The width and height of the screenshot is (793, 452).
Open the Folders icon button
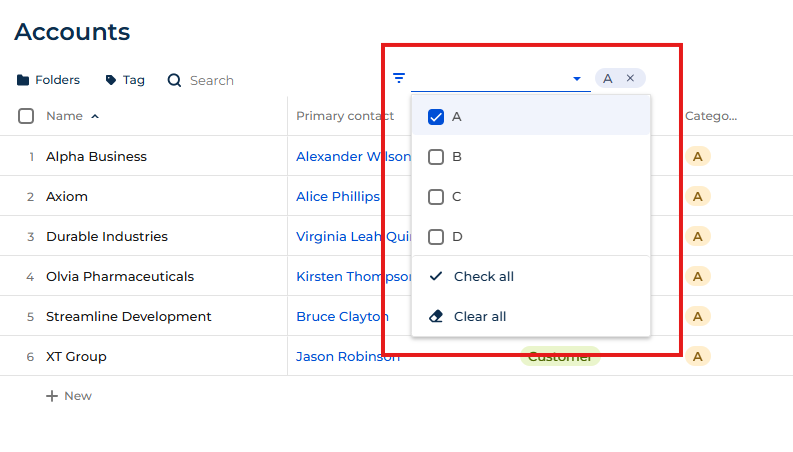[23, 80]
